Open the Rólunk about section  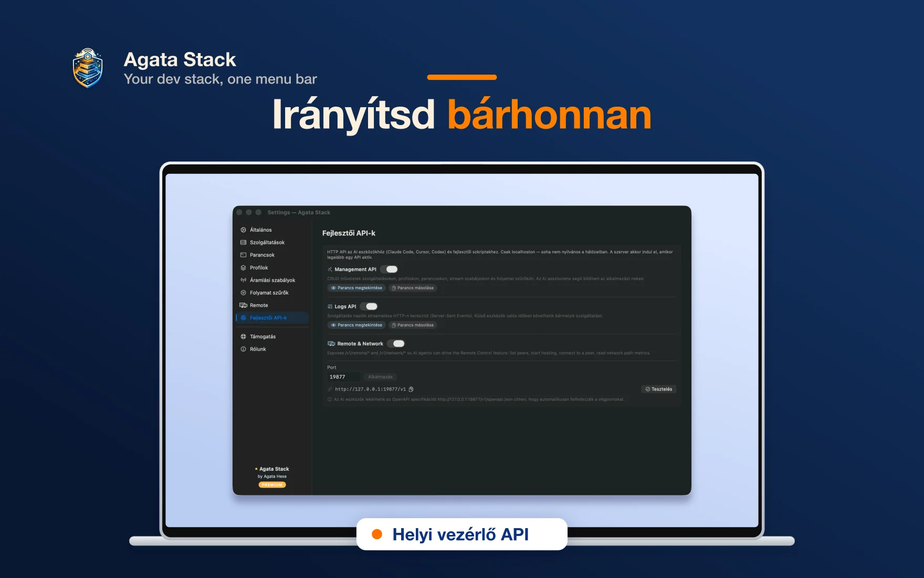coord(272,349)
